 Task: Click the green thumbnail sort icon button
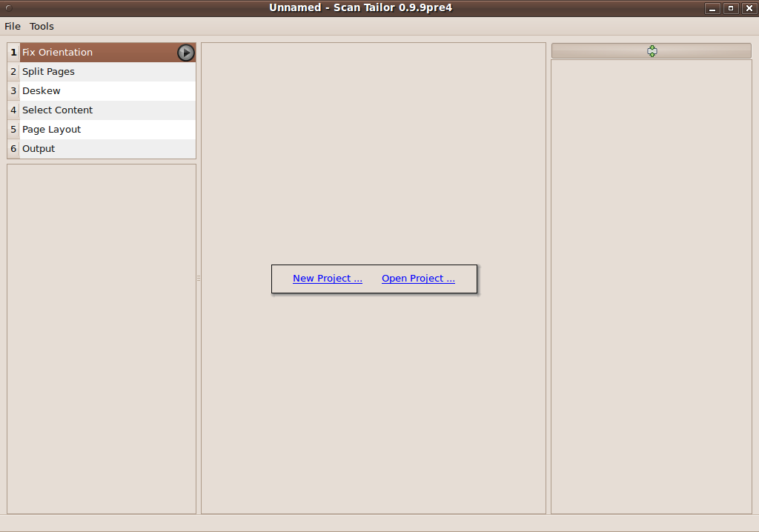point(652,51)
